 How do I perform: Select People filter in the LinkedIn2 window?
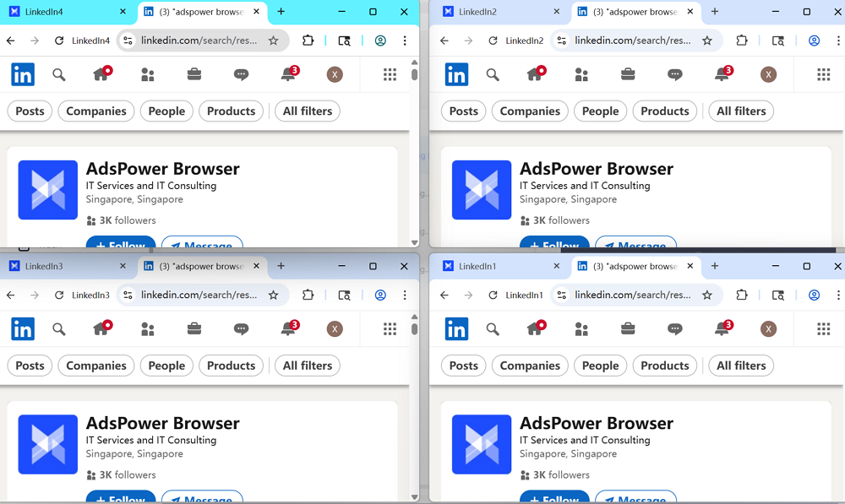click(x=600, y=111)
